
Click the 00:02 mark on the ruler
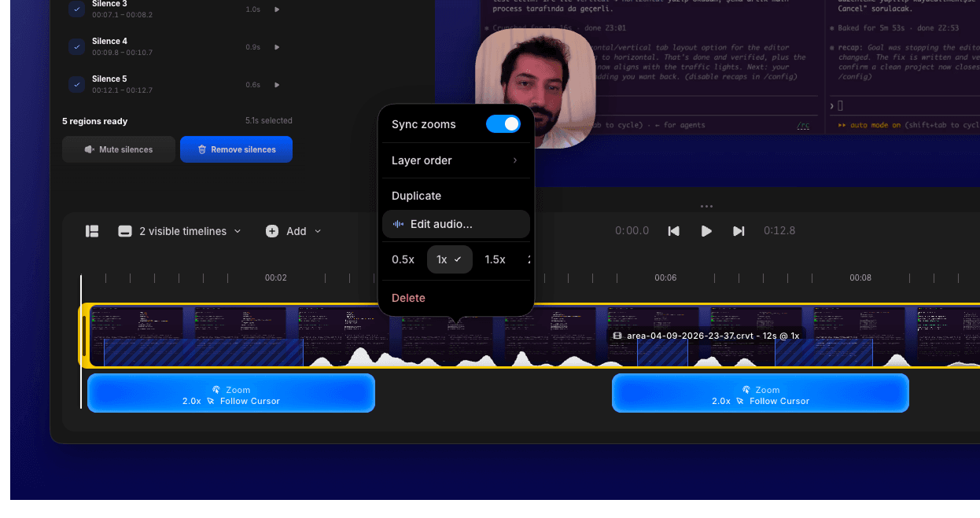coord(275,278)
